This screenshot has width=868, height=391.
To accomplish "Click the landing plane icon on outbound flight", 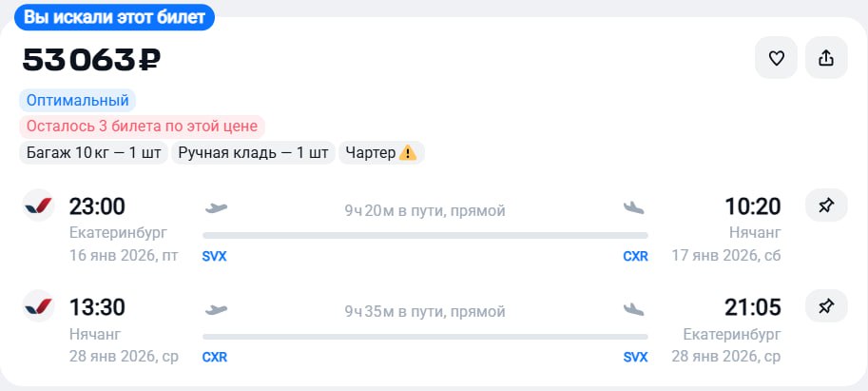I will click(634, 207).
